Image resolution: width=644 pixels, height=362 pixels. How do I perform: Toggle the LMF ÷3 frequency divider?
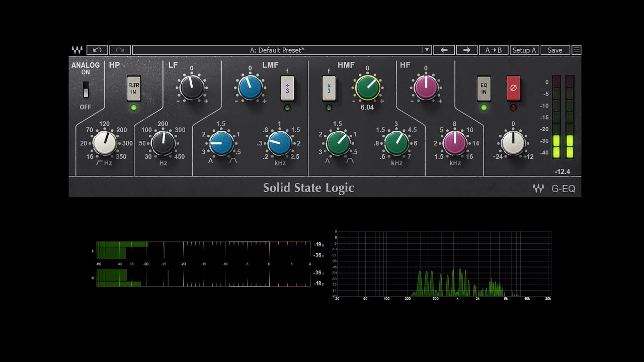click(287, 88)
